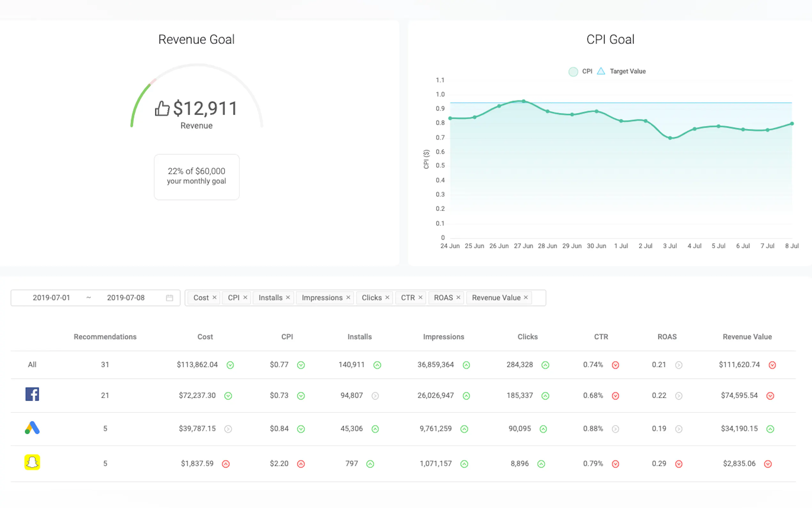Remove the Cost metric tag
Screen dimensions: 812x508
(214, 297)
